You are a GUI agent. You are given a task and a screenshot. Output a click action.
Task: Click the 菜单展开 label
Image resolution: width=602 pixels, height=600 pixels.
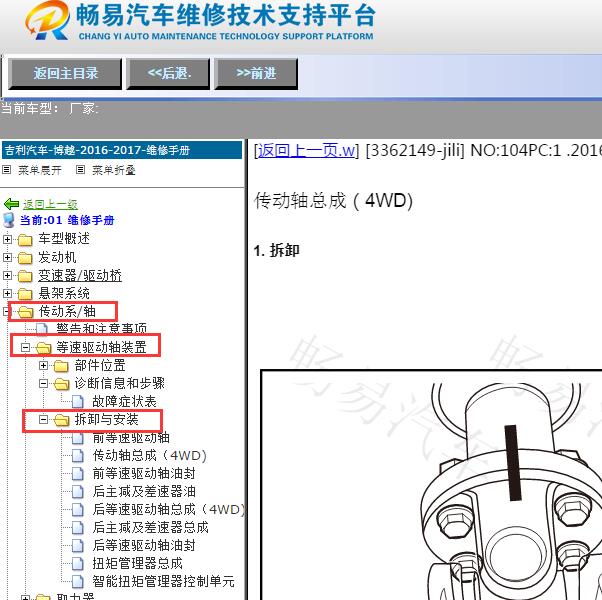tap(40, 170)
